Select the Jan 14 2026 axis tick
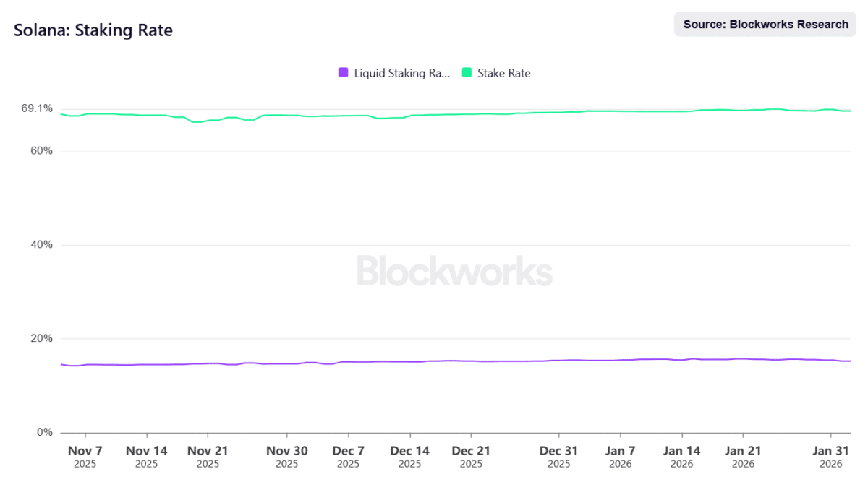 point(681,456)
